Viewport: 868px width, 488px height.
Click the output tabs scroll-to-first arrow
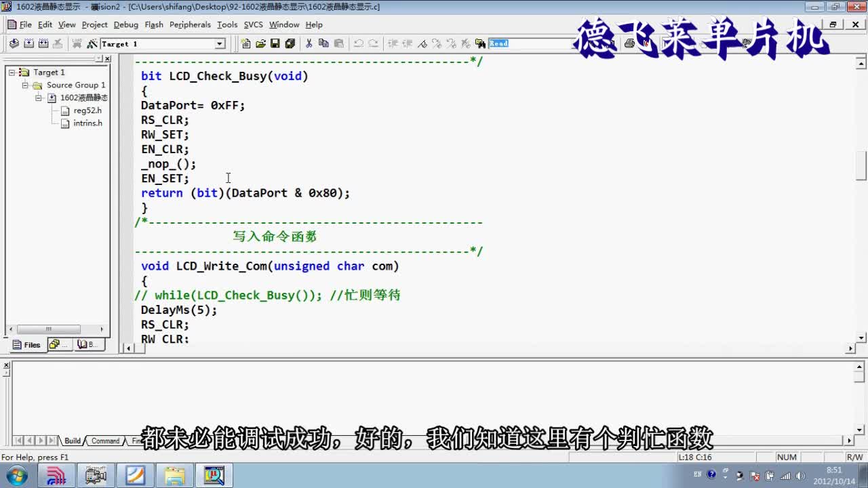pyautogui.click(x=19, y=441)
